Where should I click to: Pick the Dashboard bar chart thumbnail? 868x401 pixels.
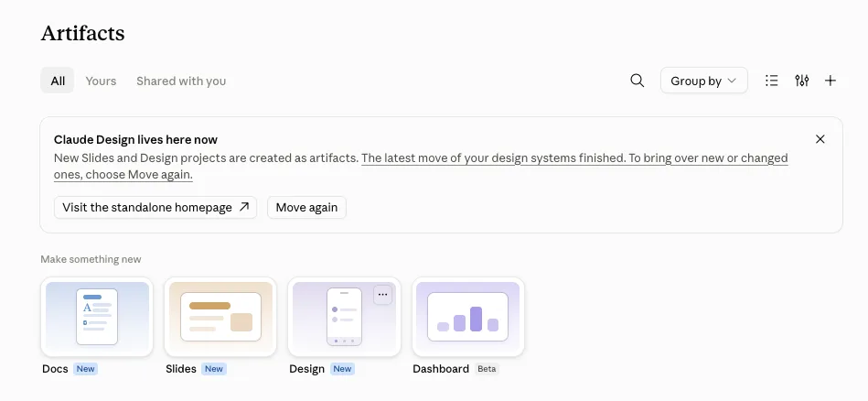(x=467, y=317)
